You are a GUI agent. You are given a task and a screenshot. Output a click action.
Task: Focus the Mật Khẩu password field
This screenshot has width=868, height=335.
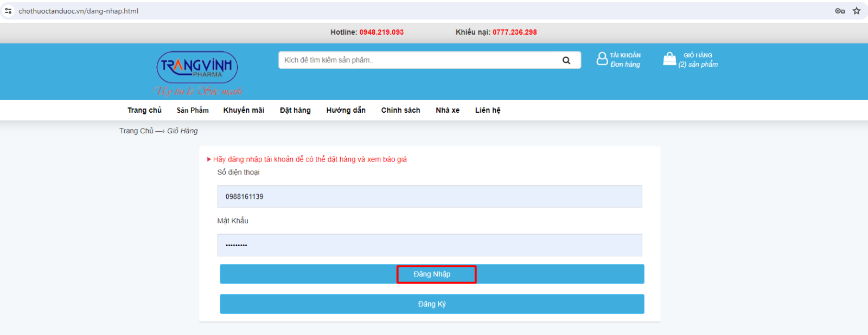point(430,245)
